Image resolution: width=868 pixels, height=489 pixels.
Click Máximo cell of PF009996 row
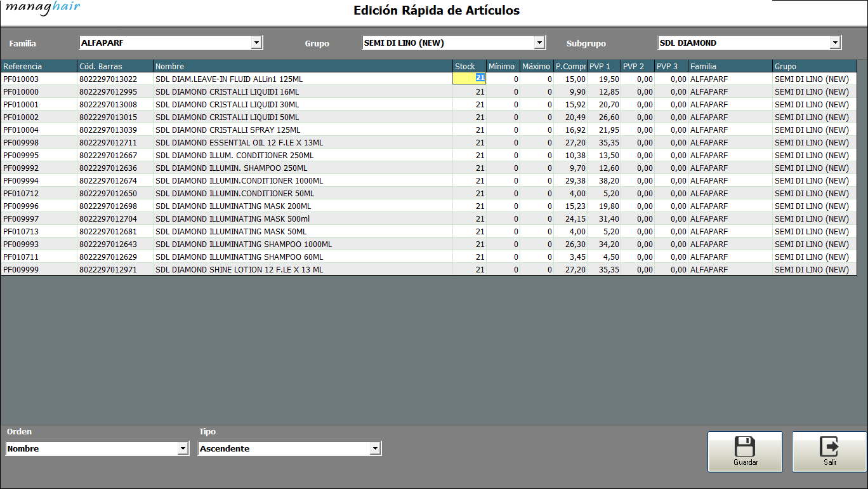536,206
